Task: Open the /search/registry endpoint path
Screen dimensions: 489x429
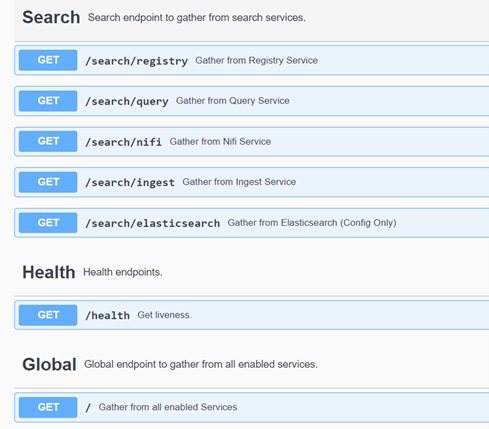Action: point(136,61)
